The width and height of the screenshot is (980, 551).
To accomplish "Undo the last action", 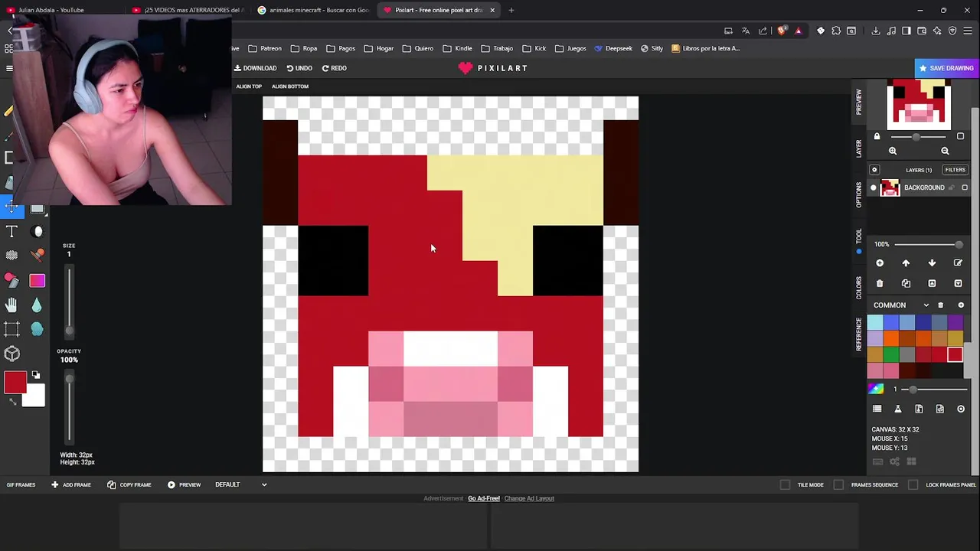I will 299,68.
